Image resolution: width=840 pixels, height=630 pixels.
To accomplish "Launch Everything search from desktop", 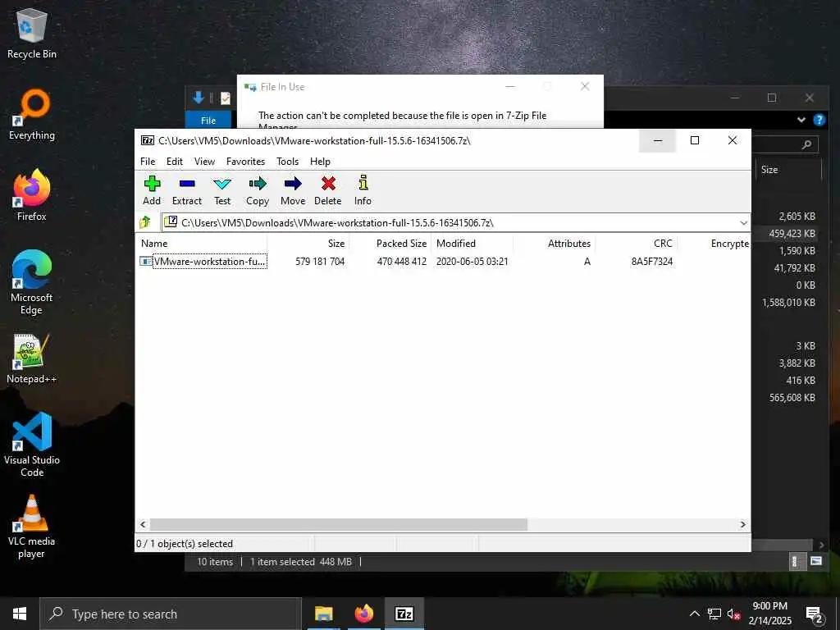I will (x=32, y=115).
